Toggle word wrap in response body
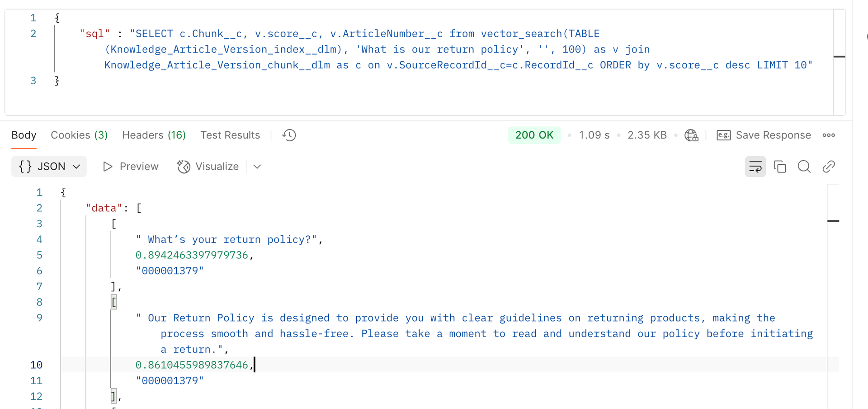 point(755,166)
